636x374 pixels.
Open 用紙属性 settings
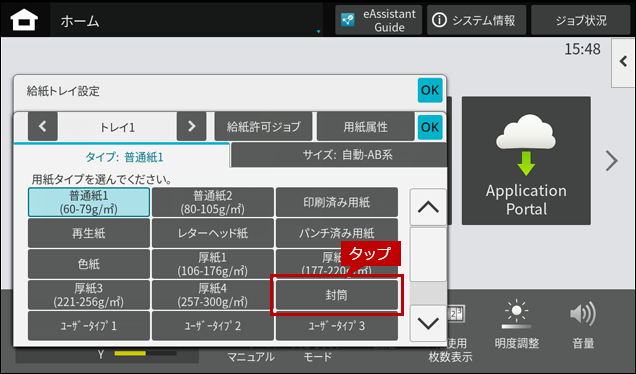365,127
